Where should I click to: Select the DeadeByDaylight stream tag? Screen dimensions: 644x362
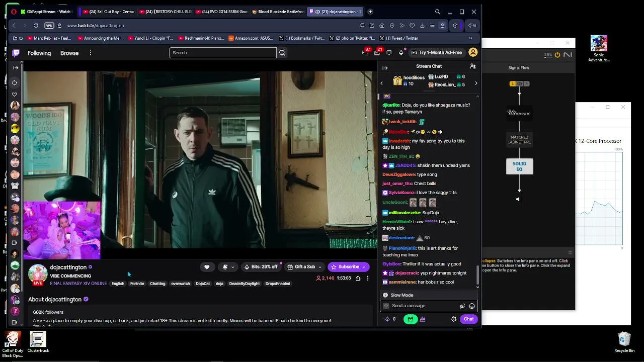coord(245,284)
